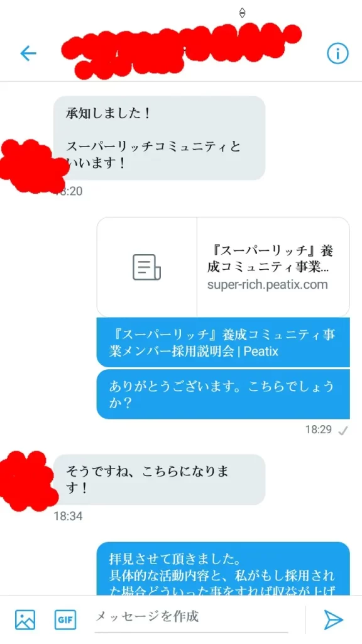Select the 承知しました message bubble

[x=159, y=138]
